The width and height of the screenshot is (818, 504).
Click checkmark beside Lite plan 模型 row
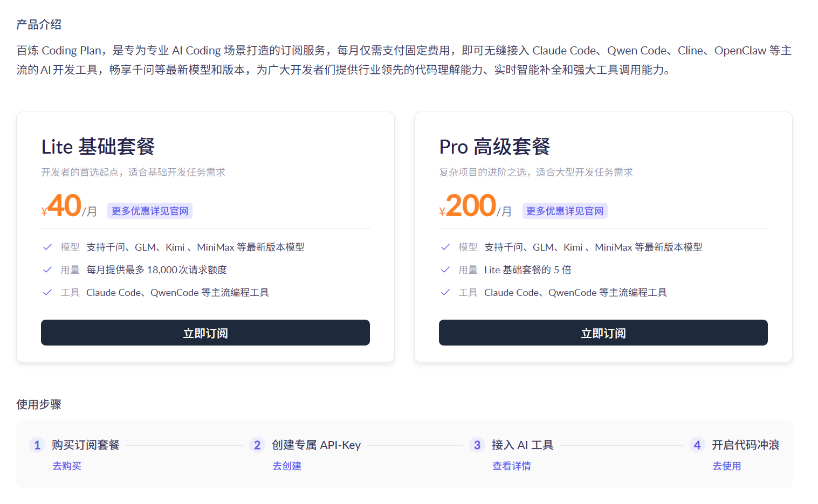(x=47, y=247)
